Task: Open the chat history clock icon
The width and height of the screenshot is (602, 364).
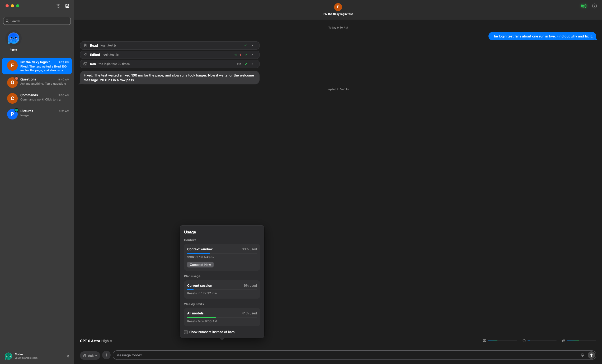Action: (x=58, y=6)
